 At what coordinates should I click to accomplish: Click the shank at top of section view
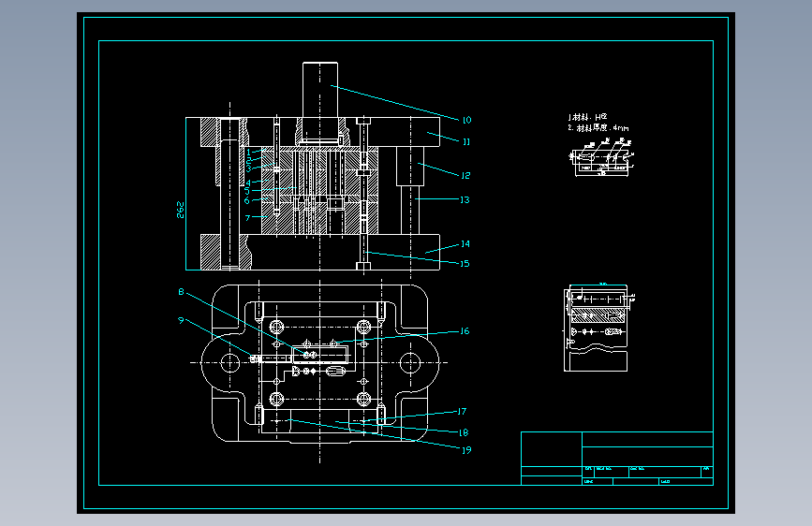320,89
